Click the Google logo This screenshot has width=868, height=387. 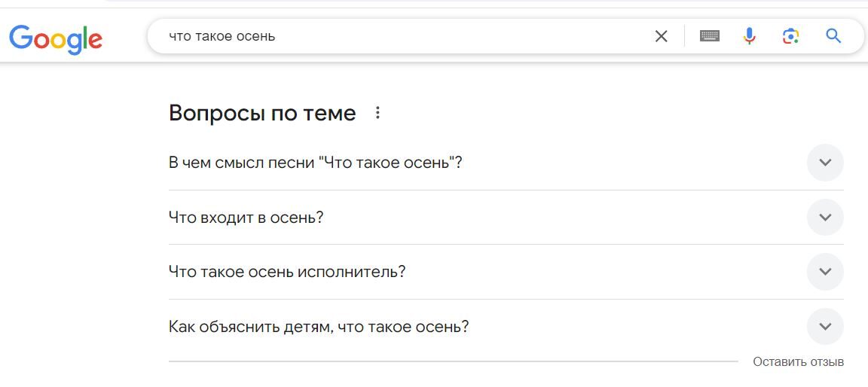click(x=56, y=38)
